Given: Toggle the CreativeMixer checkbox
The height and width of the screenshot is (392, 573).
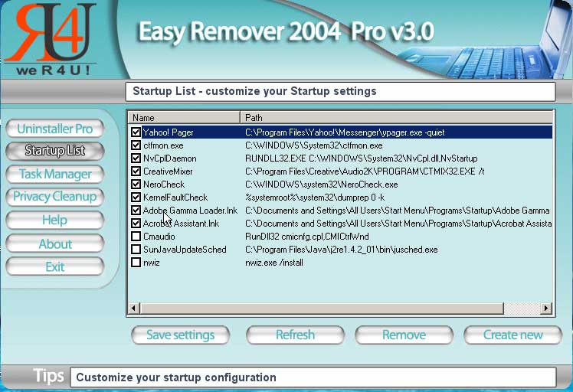Looking at the screenshot, I should [x=136, y=171].
